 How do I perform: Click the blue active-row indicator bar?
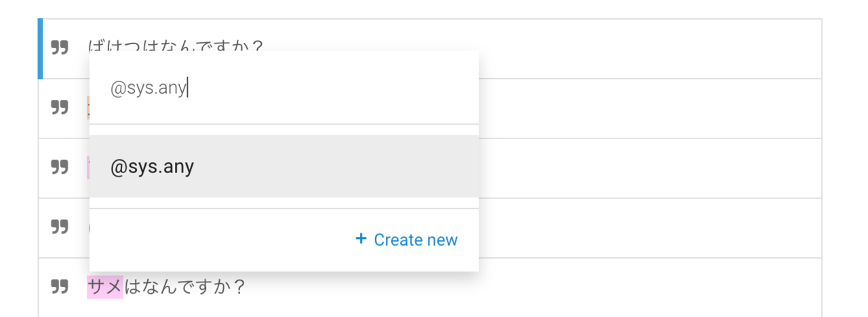(x=40, y=49)
